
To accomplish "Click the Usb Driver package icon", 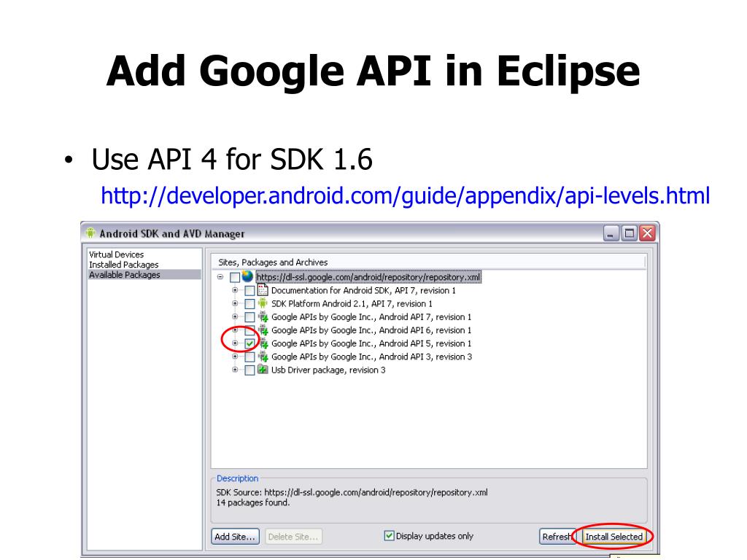I will 263,370.
